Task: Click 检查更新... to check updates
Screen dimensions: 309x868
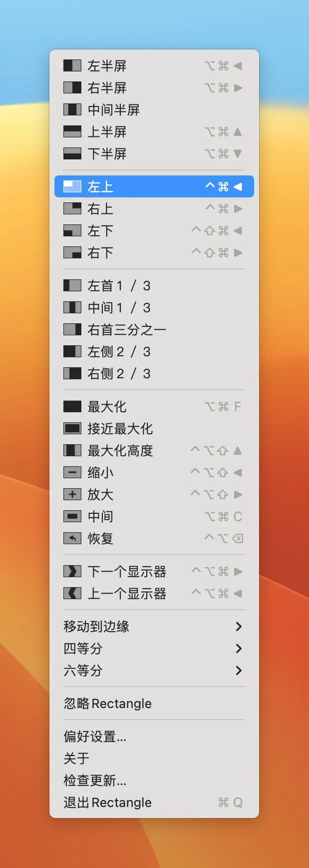Action: (x=95, y=780)
